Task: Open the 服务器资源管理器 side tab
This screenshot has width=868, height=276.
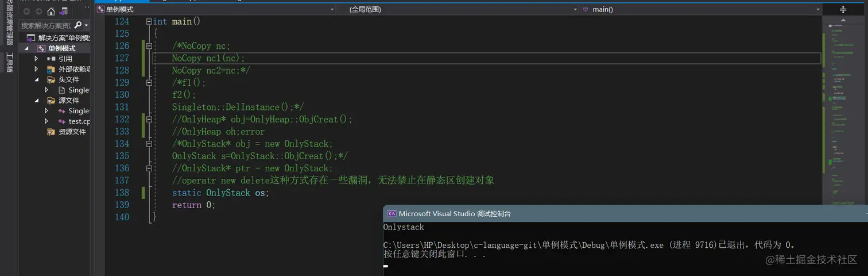Action: click(9, 23)
